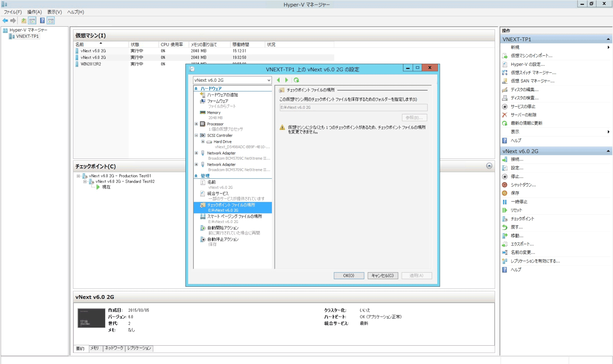Viewport: 613px width, 364px height.
Task: Click previous-item green arrow in settings dialog
Action: 278,80
